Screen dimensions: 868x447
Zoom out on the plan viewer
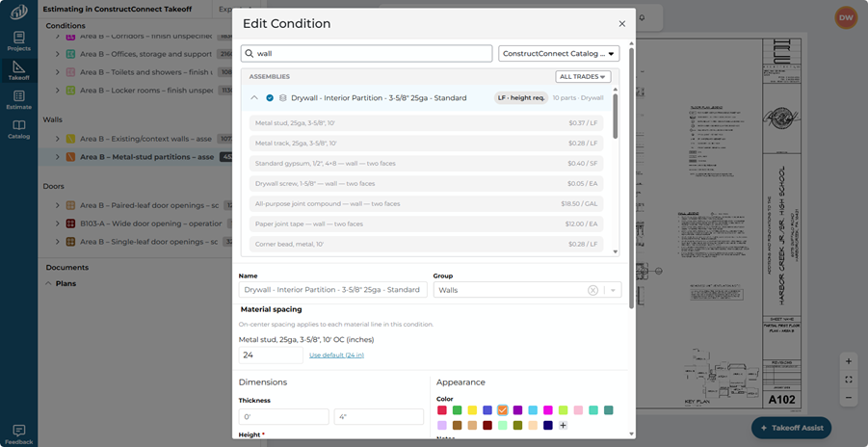pyautogui.click(x=848, y=398)
